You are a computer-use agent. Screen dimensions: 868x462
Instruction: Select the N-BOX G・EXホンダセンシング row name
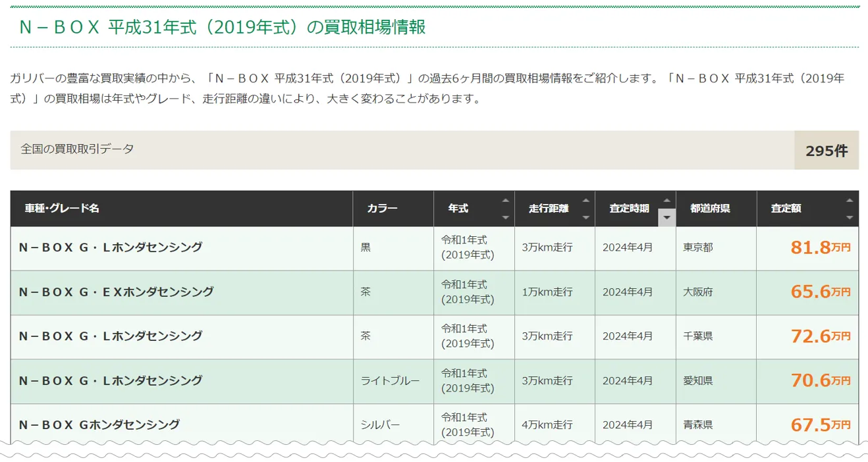tap(117, 292)
